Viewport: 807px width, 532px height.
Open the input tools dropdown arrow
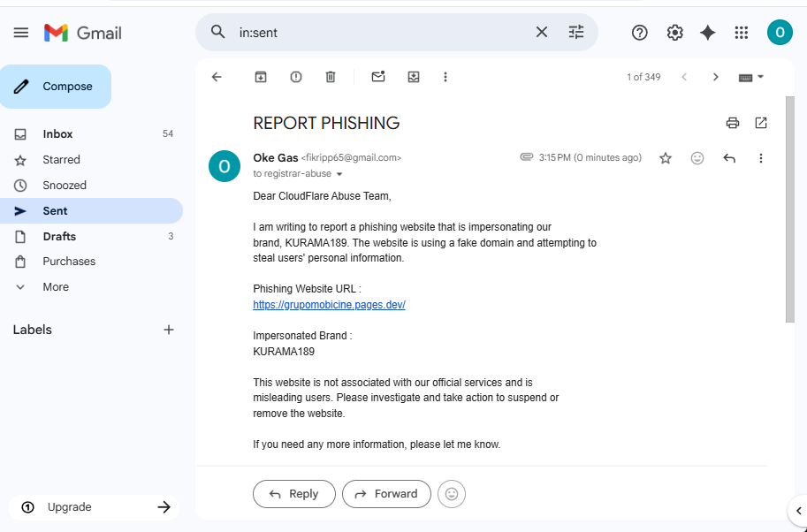click(760, 77)
